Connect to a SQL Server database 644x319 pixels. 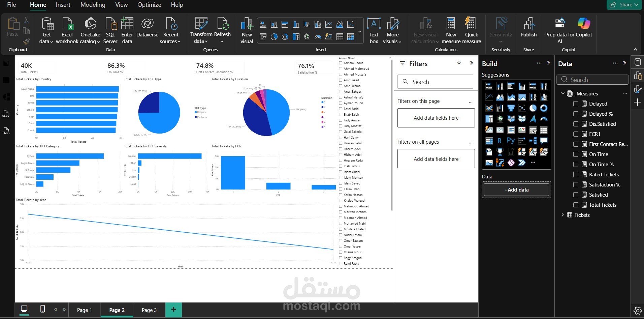point(110,30)
